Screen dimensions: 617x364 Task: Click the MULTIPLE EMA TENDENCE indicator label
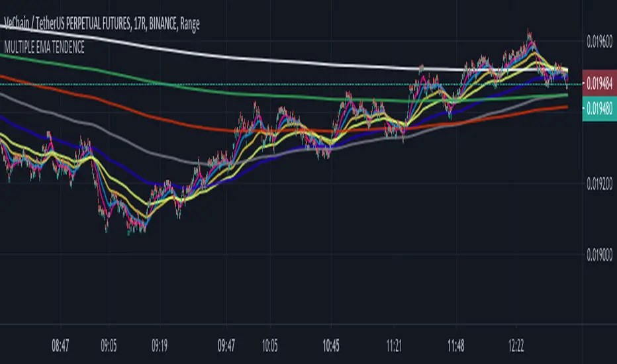pos(44,48)
